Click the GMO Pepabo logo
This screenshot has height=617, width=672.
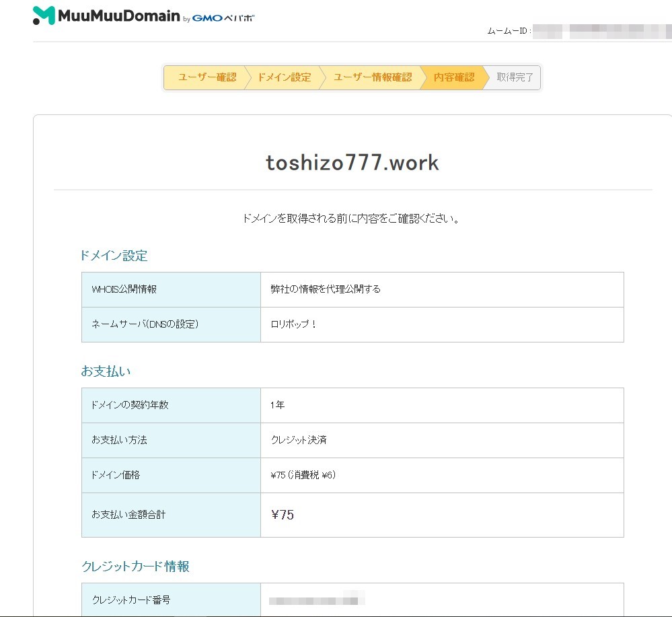(x=223, y=18)
